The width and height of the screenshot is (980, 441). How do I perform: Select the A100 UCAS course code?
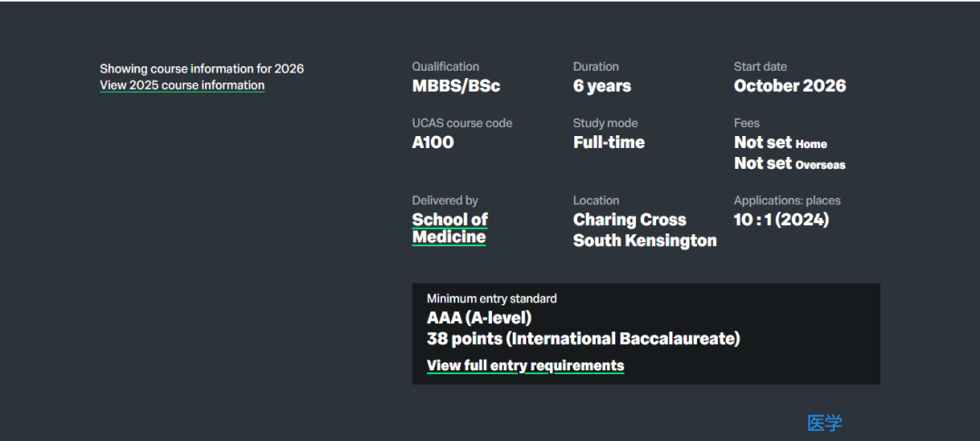tap(433, 142)
